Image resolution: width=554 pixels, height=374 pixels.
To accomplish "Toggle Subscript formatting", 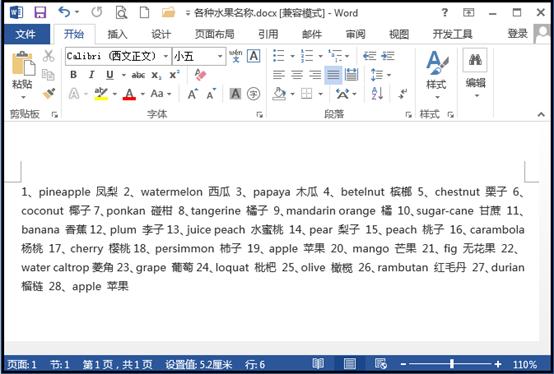I will pos(156,75).
